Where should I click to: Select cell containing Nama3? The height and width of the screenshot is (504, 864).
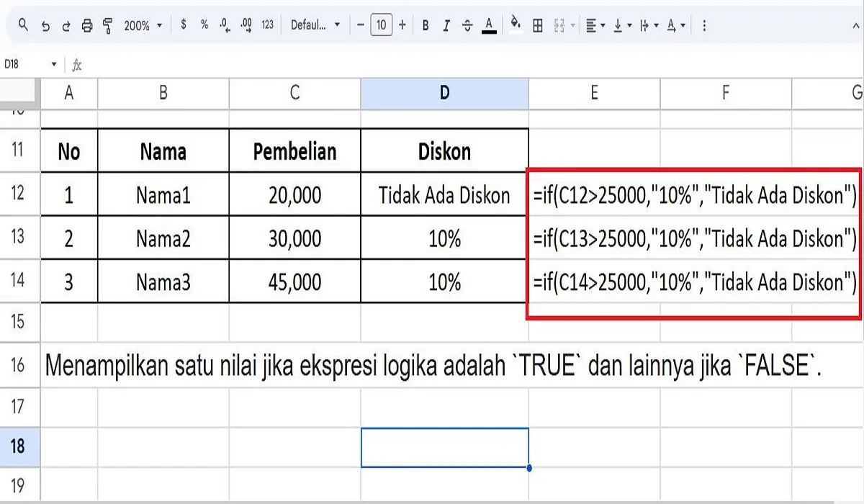[163, 281]
